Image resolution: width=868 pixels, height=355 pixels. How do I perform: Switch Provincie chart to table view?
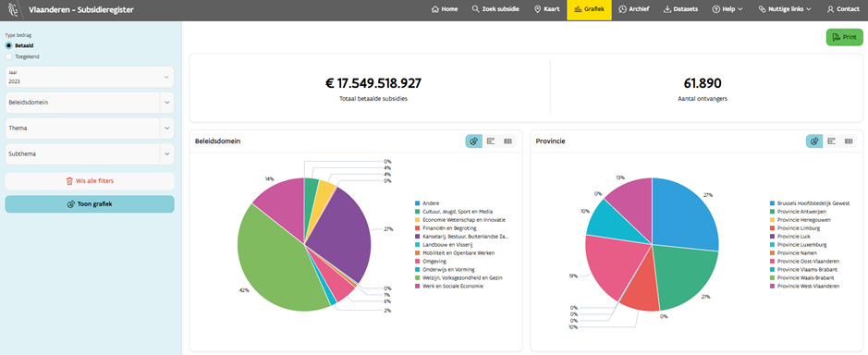pos(848,141)
